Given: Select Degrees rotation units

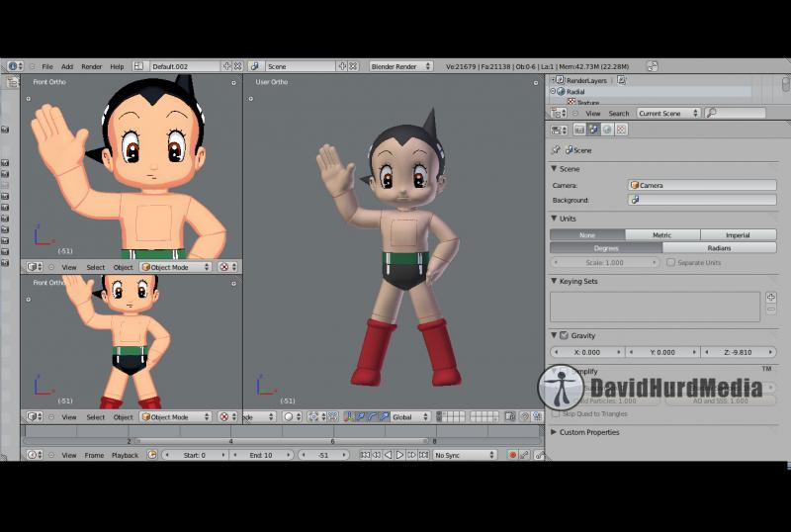Looking at the screenshot, I should coord(606,248).
